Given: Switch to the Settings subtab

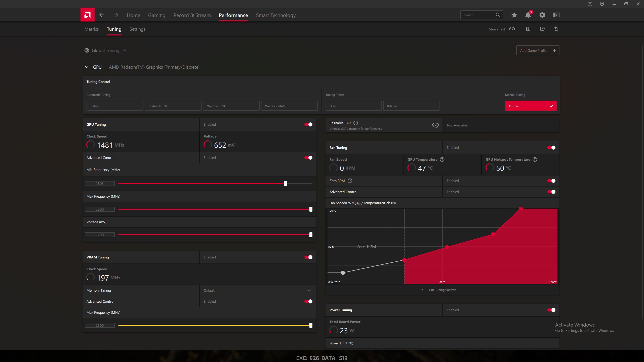Looking at the screenshot, I should [137, 29].
